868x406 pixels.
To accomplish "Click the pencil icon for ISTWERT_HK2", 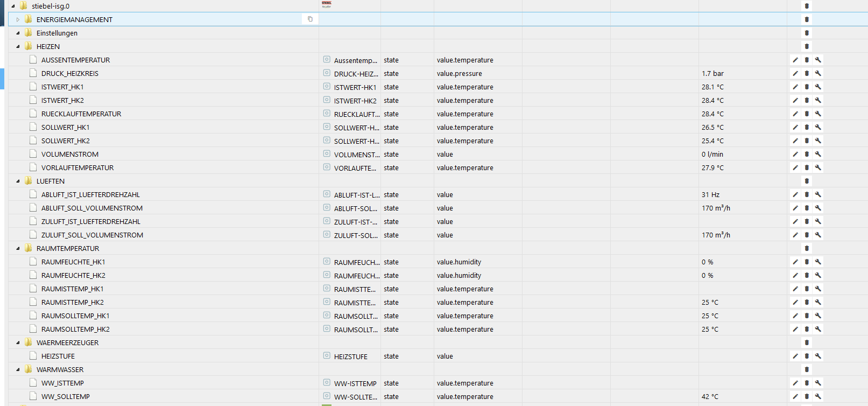I will coord(795,100).
